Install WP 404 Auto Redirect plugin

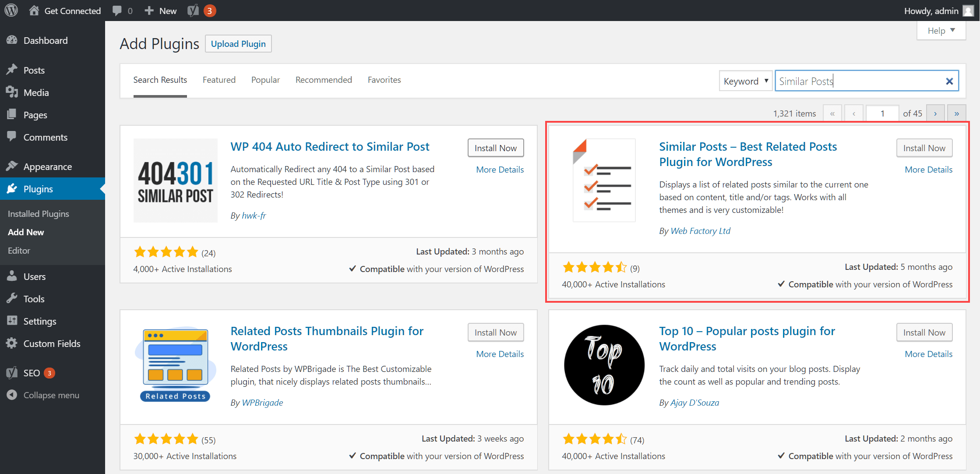pyautogui.click(x=496, y=148)
